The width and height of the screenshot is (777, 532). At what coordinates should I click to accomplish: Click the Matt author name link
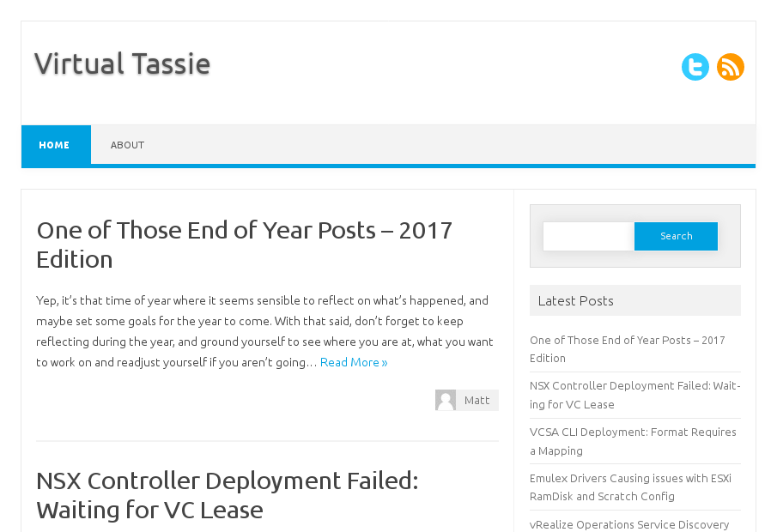[477, 400]
